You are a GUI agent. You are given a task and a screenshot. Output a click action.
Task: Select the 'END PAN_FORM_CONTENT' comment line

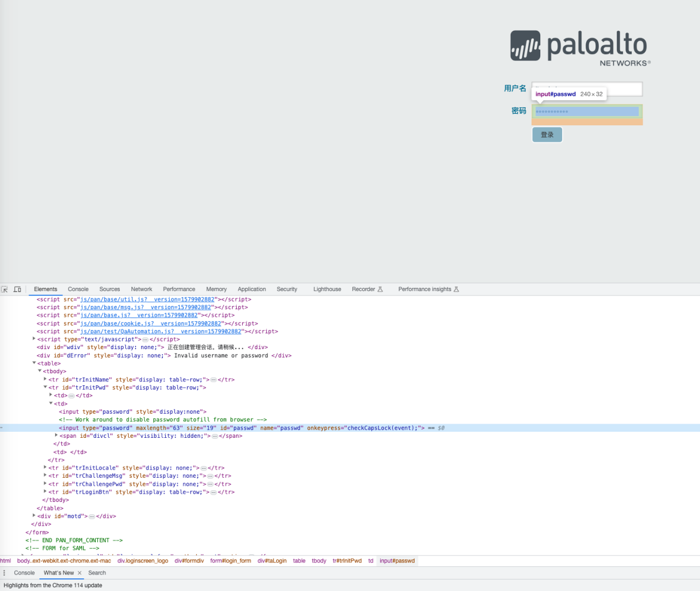(x=74, y=540)
